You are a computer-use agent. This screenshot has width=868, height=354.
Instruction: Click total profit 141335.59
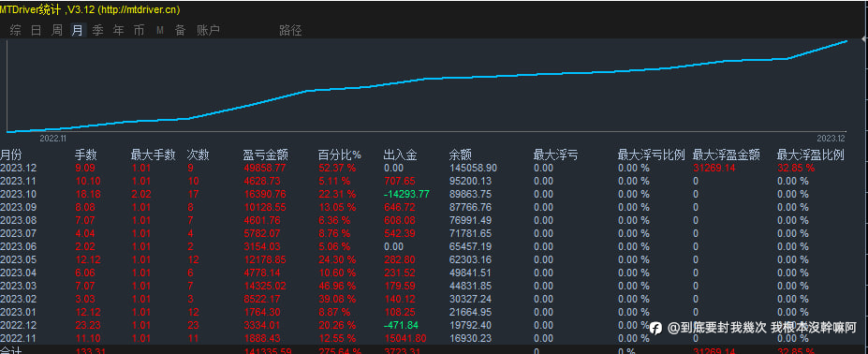pyautogui.click(x=268, y=350)
